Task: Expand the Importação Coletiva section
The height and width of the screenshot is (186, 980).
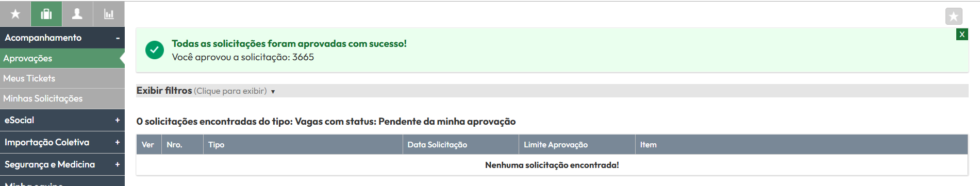Action: point(62,142)
